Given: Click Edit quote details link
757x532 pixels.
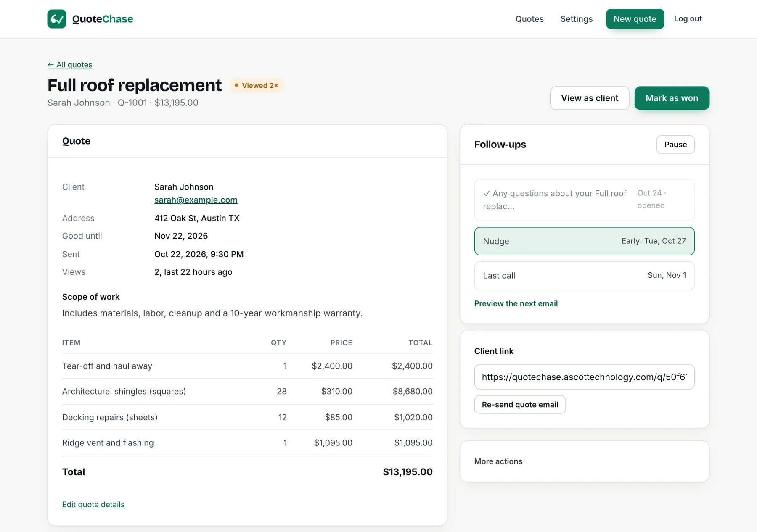Looking at the screenshot, I should pos(93,504).
